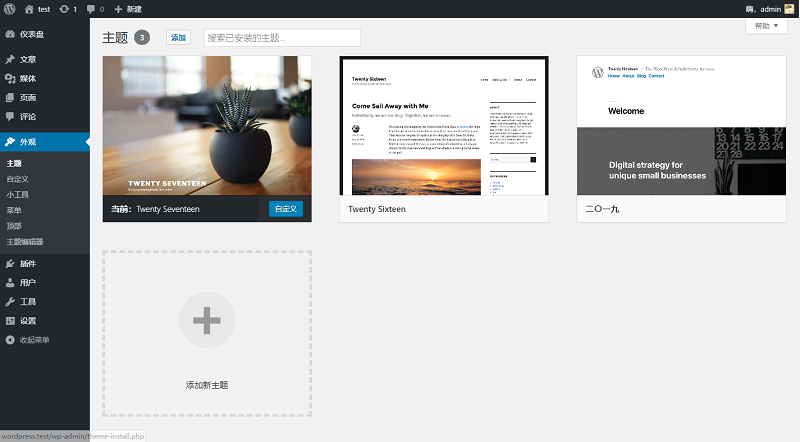
Task: Expand the 帮助 help dropdown
Action: [766, 26]
